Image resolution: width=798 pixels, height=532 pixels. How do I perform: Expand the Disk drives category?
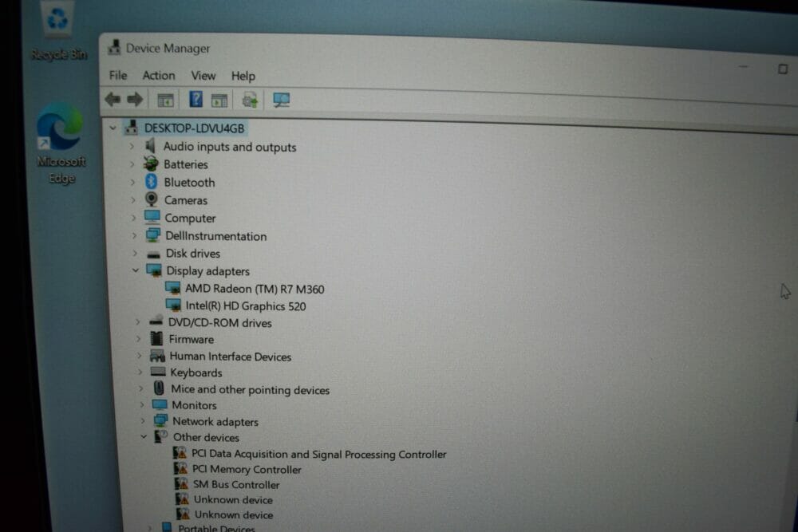pyautogui.click(x=135, y=253)
